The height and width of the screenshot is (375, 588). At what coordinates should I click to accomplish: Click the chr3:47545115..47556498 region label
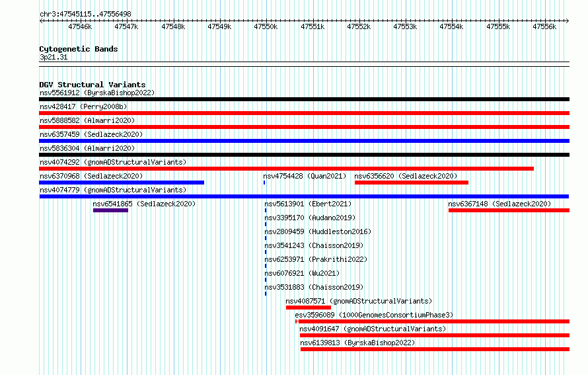pos(85,14)
